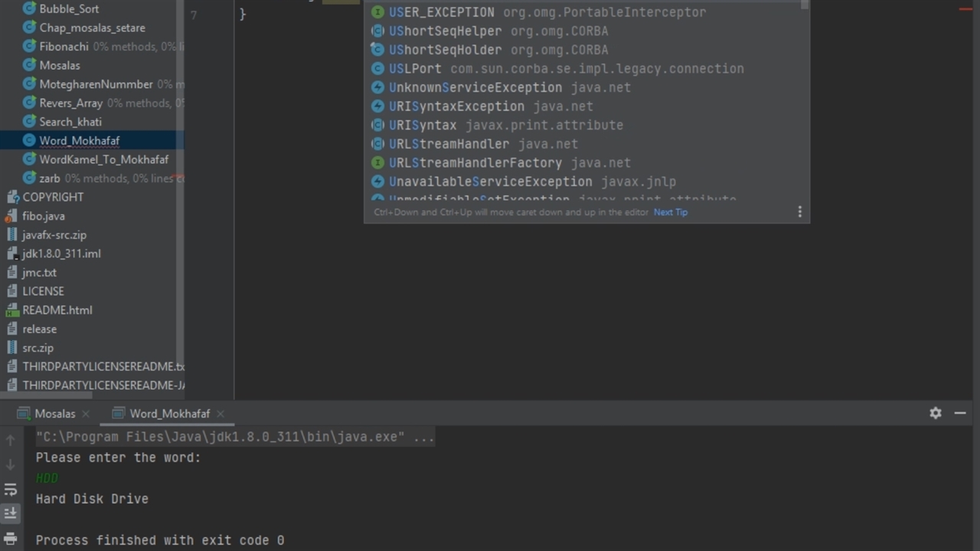Close the Mosalas run tab
The image size is (980, 551).
coord(86,413)
